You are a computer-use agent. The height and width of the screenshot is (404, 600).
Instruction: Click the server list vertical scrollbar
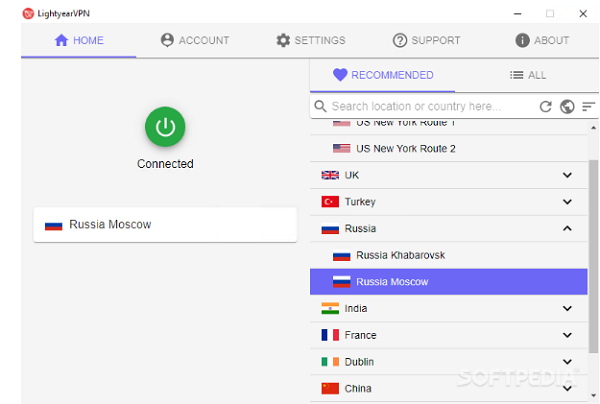[593, 256]
